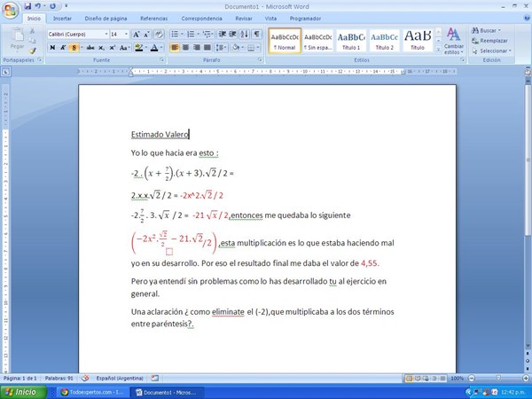Apply subscript formatting

[101, 48]
